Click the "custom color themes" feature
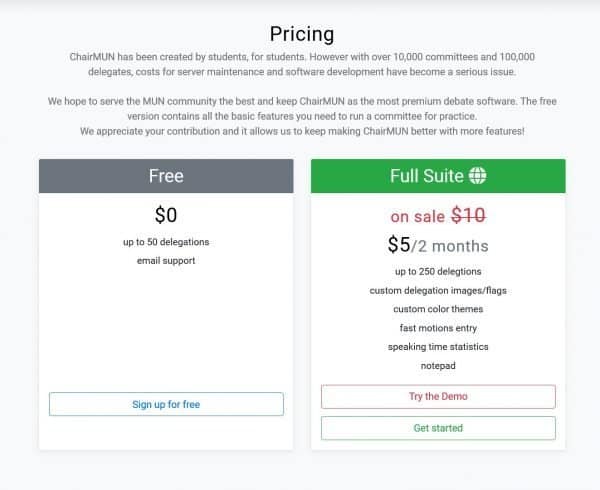This screenshot has height=490, width=600. [438, 309]
